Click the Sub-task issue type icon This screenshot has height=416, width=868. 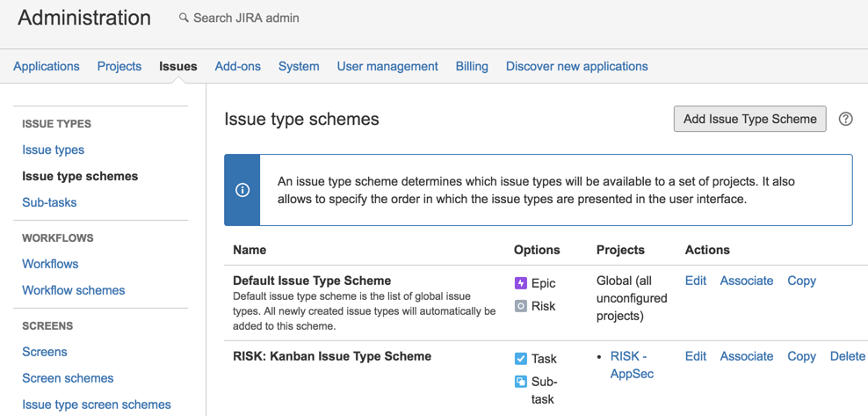pos(521,382)
